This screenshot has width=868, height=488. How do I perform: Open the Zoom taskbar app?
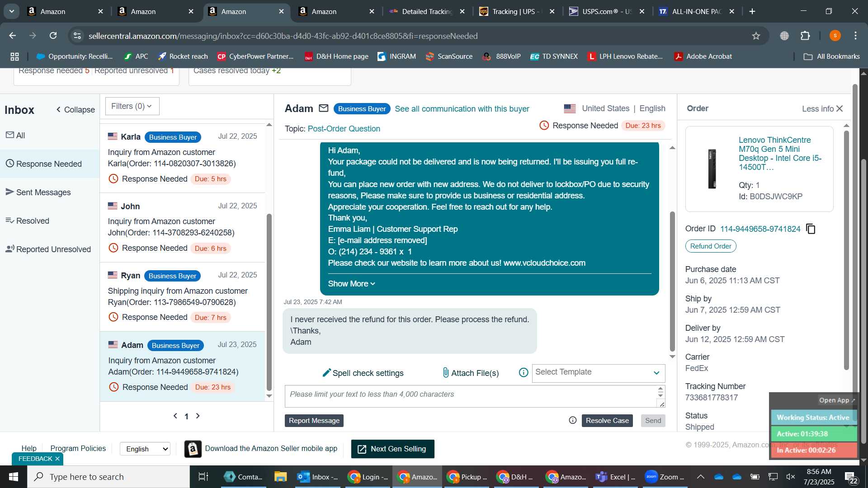point(664,477)
